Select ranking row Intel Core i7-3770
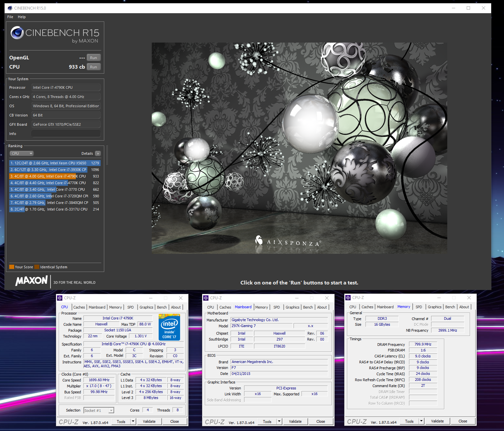Screen dimensions: 504x431 (55, 189)
